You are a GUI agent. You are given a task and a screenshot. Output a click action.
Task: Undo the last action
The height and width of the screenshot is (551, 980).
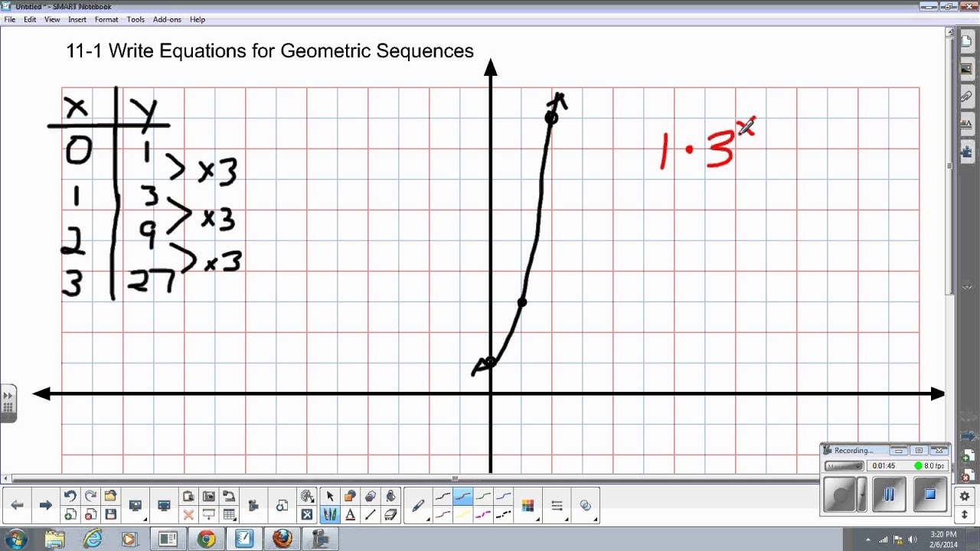(70, 496)
